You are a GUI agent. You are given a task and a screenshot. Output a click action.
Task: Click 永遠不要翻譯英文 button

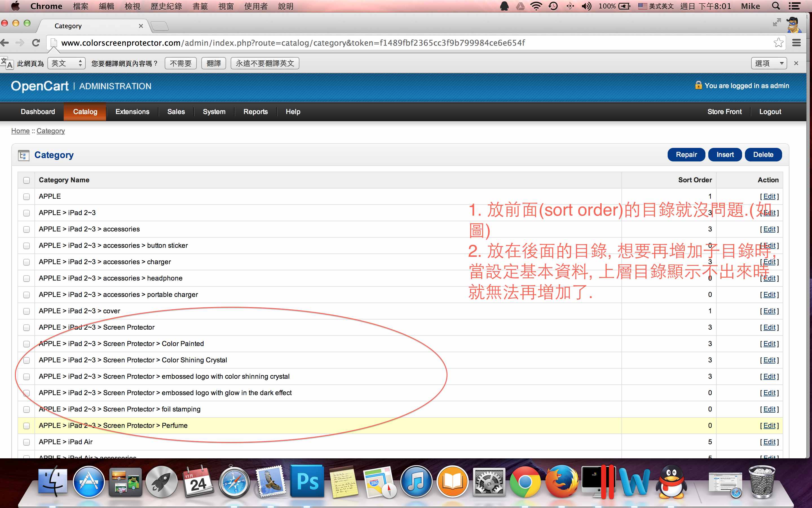coord(265,63)
